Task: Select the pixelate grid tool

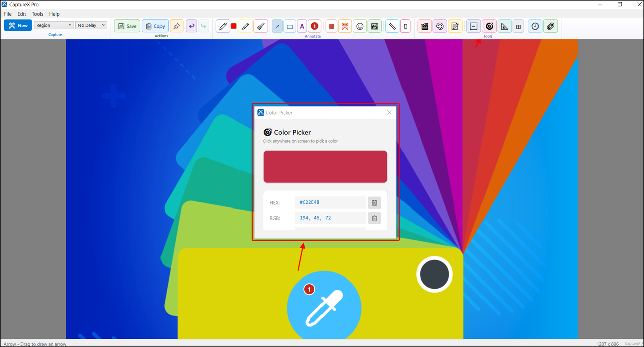Action: click(331, 26)
